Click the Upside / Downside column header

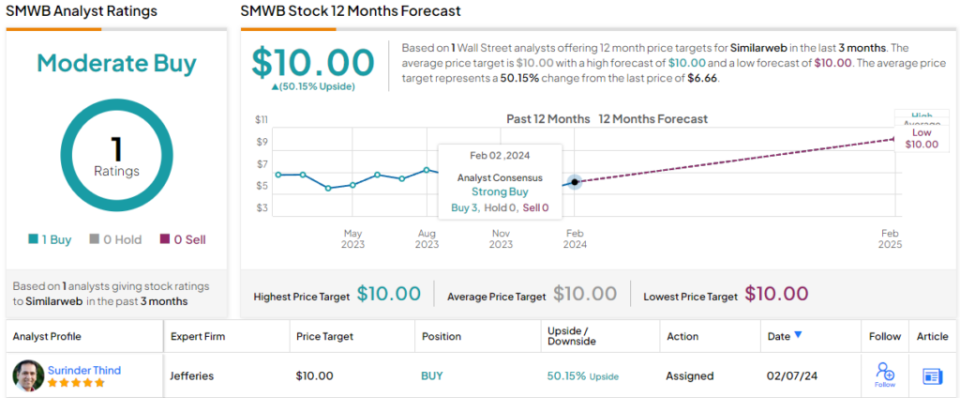tap(572, 336)
